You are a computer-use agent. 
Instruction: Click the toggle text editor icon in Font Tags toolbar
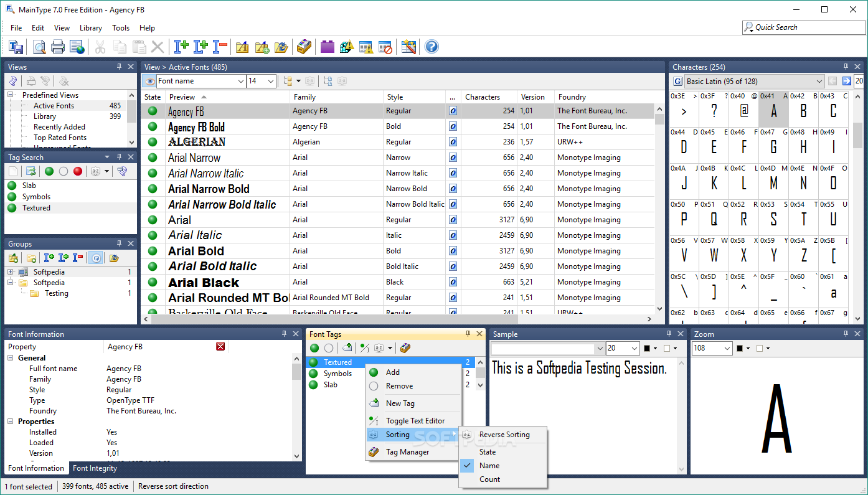[x=365, y=348]
